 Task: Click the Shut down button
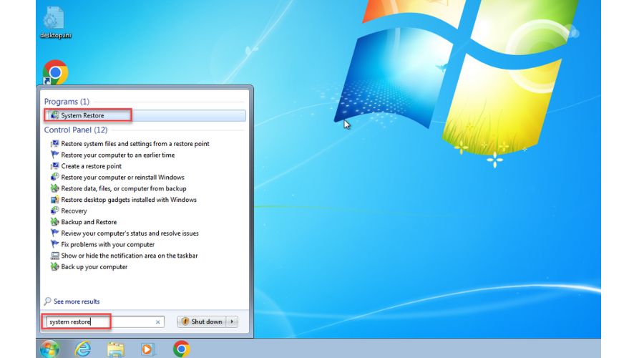203,321
